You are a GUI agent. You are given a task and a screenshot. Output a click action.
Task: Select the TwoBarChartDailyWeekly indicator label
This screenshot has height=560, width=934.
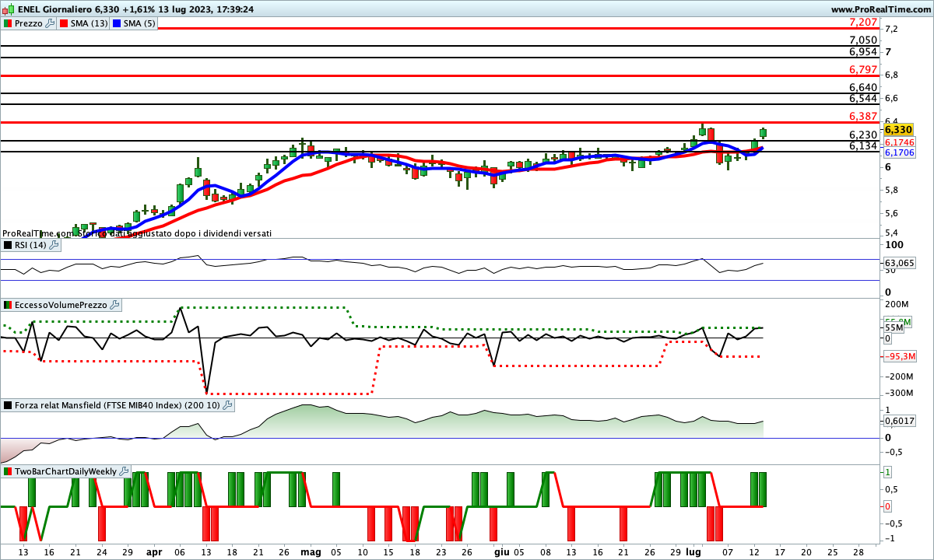66,471
